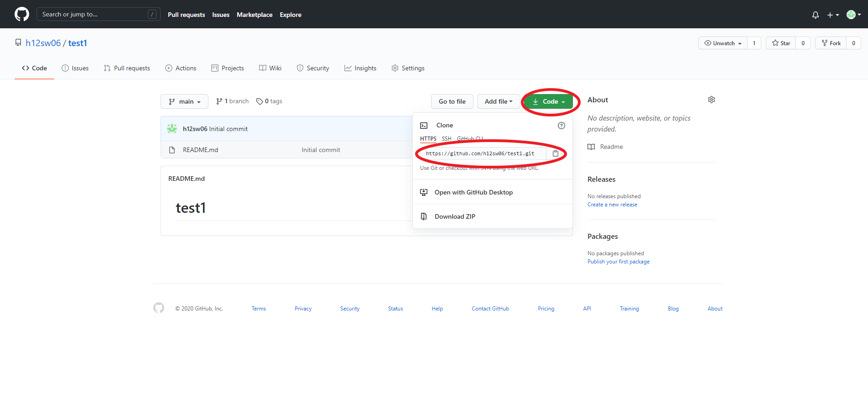Focus the Search or jump to field
Screen dimensions: 868x405
tap(98, 14)
